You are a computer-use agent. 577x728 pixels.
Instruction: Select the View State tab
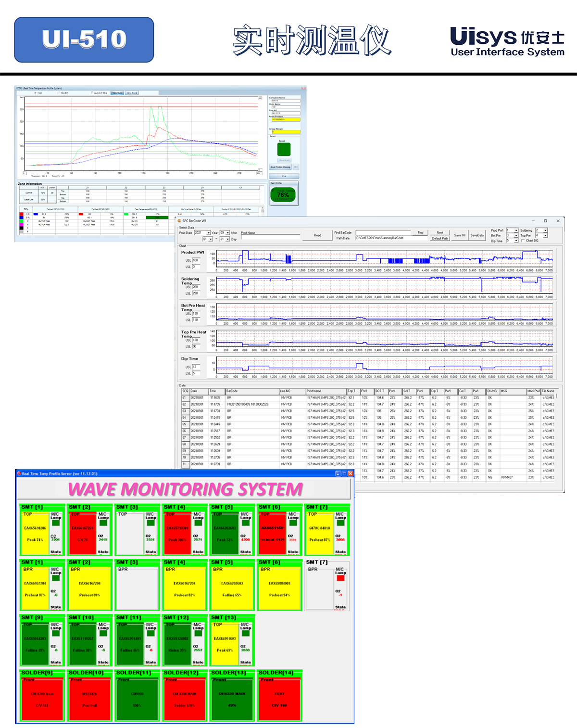(x=117, y=93)
